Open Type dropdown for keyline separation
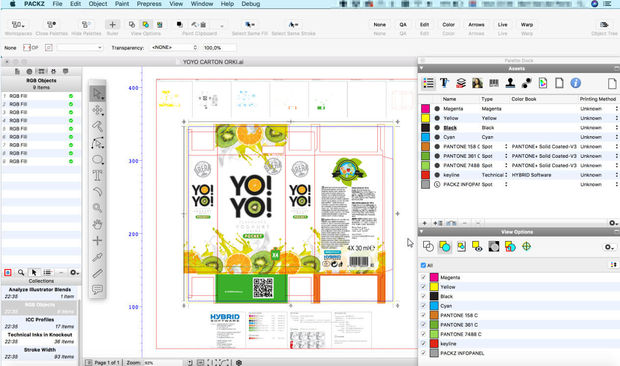Screen dimensions: 620x366 pyautogui.click(x=506, y=175)
